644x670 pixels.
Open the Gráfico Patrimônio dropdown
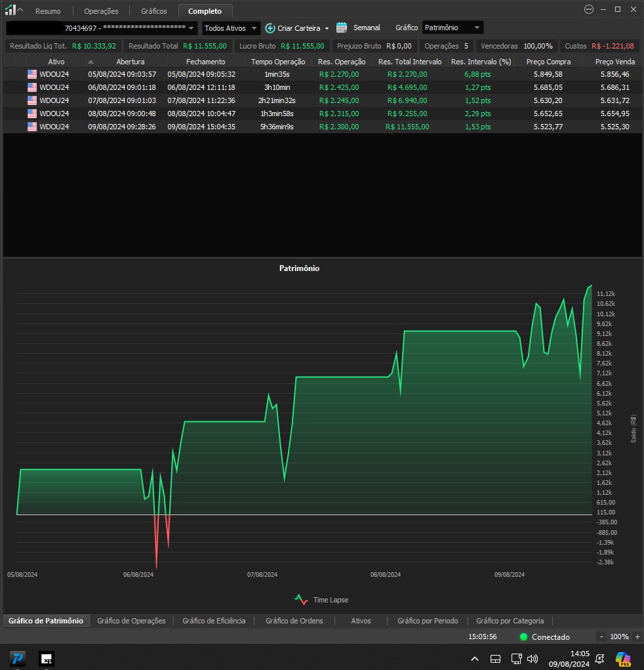pos(452,28)
